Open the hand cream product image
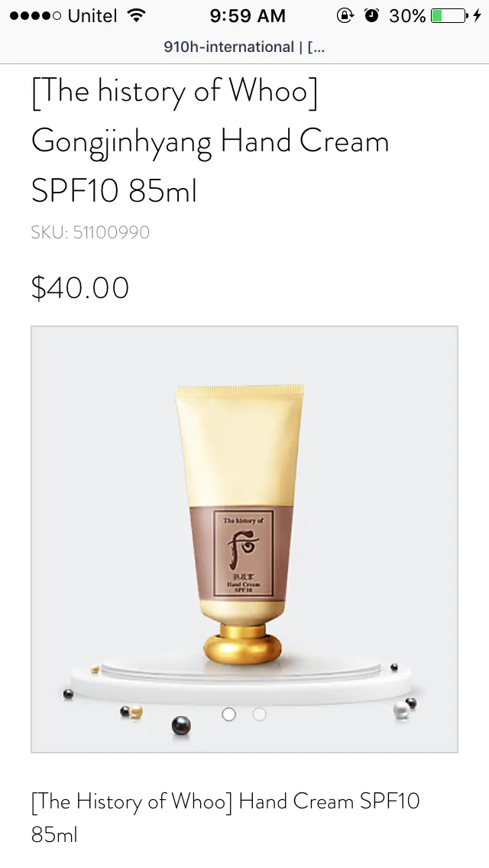Viewport: 489px width, 868px height. click(x=244, y=539)
